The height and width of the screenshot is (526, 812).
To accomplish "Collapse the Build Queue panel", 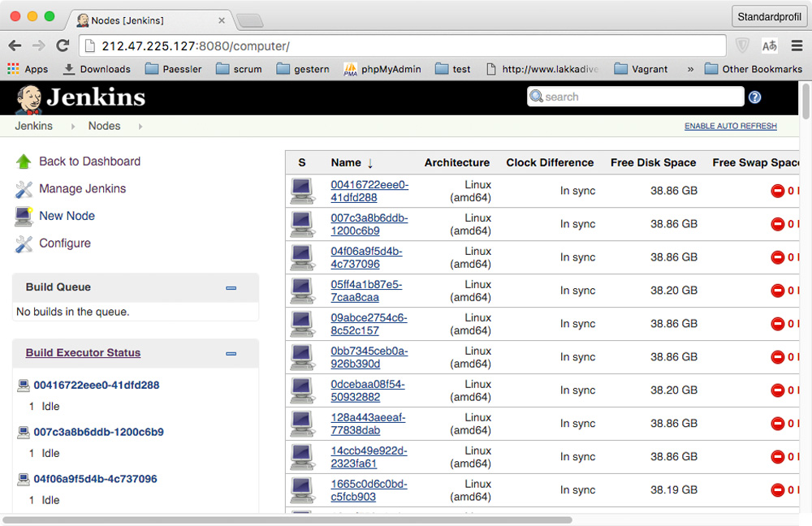I will (231, 287).
